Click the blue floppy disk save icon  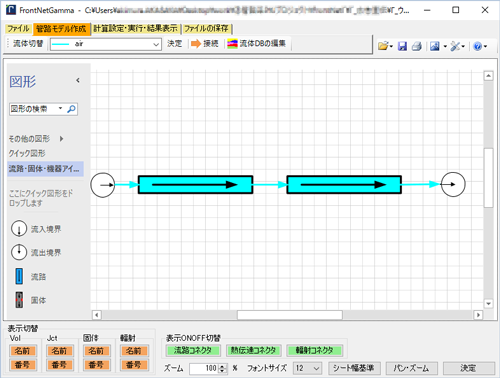click(x=402, y=46)
